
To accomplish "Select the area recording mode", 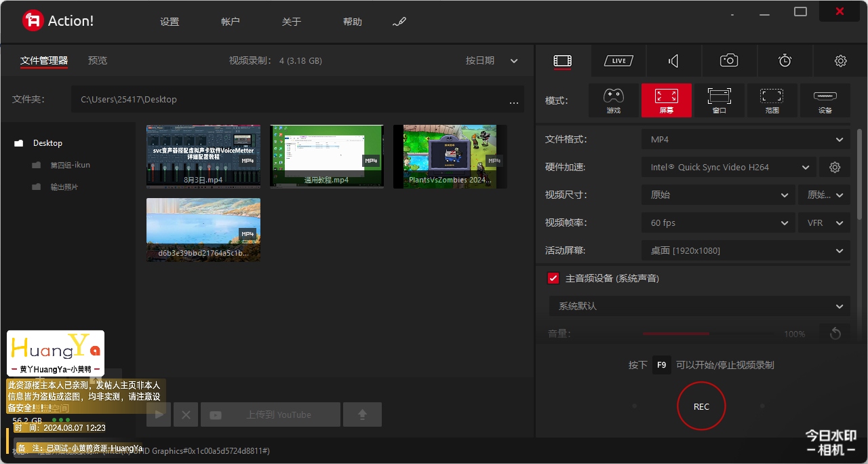I will click(x=772, y=100).
